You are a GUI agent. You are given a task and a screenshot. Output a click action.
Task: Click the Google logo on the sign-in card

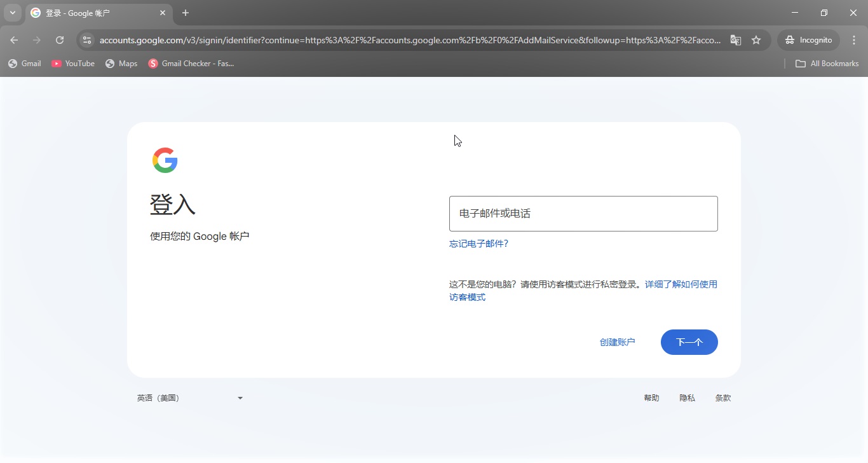click(x=165, y=160)
